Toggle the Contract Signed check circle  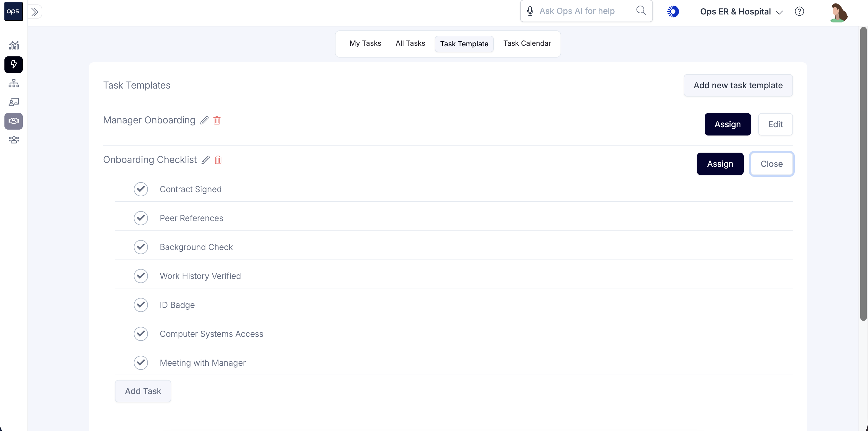tap(141, 189)
